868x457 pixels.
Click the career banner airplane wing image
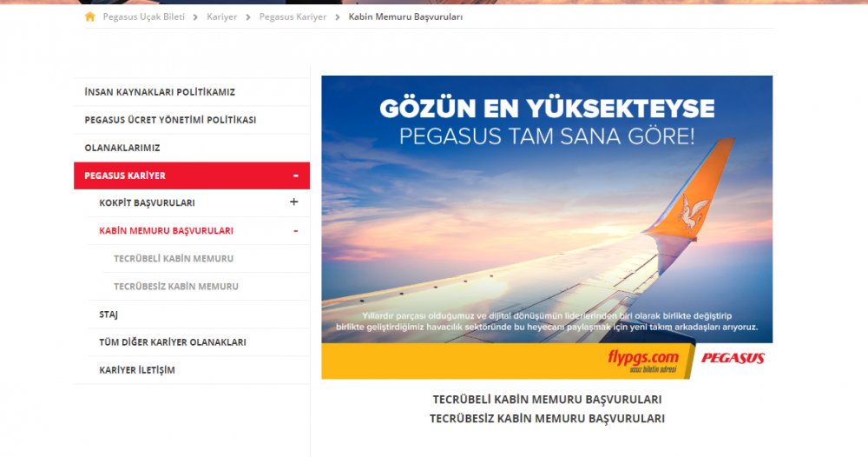(x=547, y=226)
